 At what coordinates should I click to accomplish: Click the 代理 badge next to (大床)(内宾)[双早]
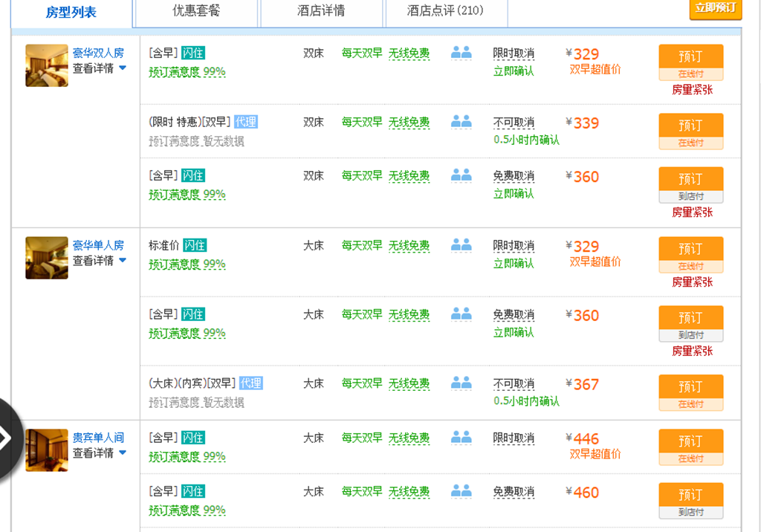[x=251, y=383]
